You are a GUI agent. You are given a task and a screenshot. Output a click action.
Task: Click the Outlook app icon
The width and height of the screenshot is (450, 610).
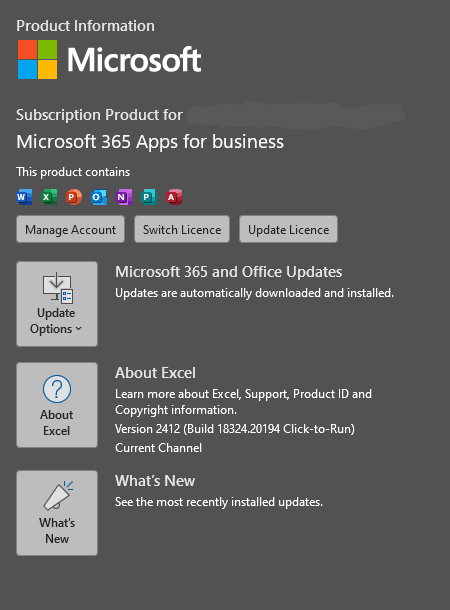pyautogui.click(x=99, y=197)
